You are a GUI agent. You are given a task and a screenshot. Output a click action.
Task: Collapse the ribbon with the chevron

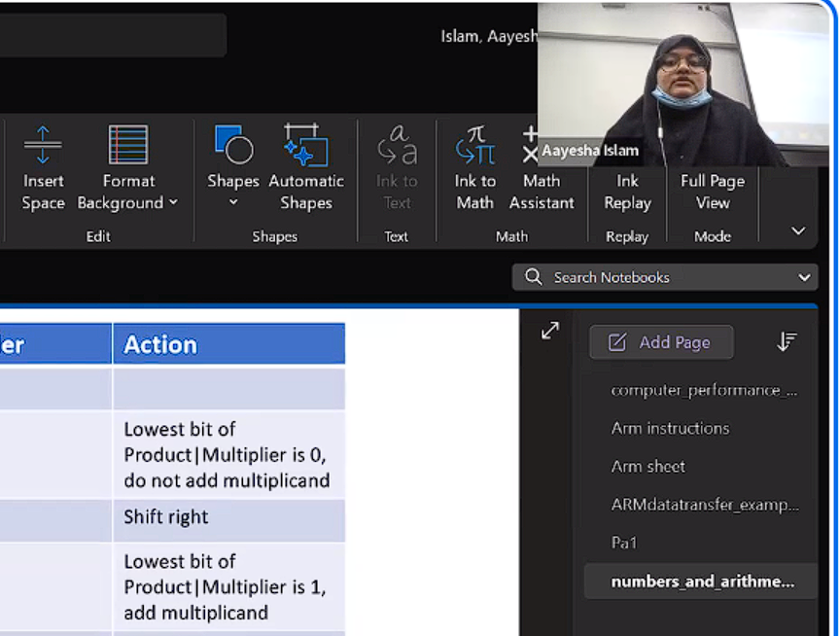(798, 231)
